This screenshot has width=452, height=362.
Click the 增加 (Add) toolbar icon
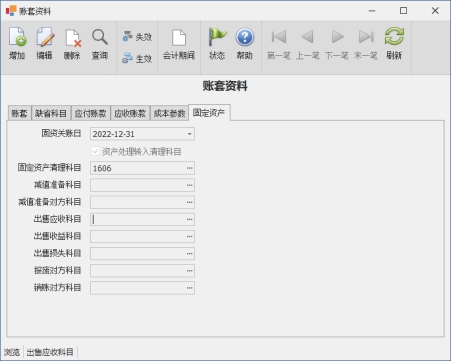coord(17,37)
